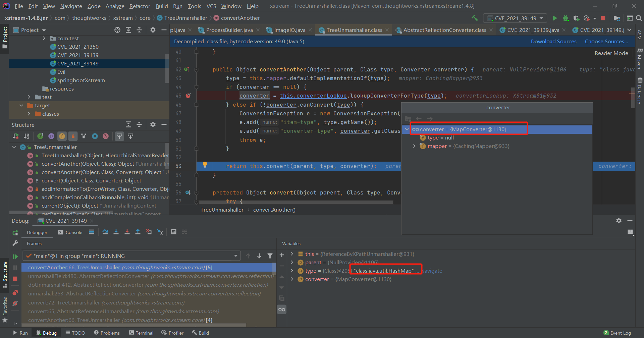This screenshot has height=338, width=644.
Task: Open the run configurations dropdown CVE_2021_39149
Action: pyautogui.click(x=515, y=18)
